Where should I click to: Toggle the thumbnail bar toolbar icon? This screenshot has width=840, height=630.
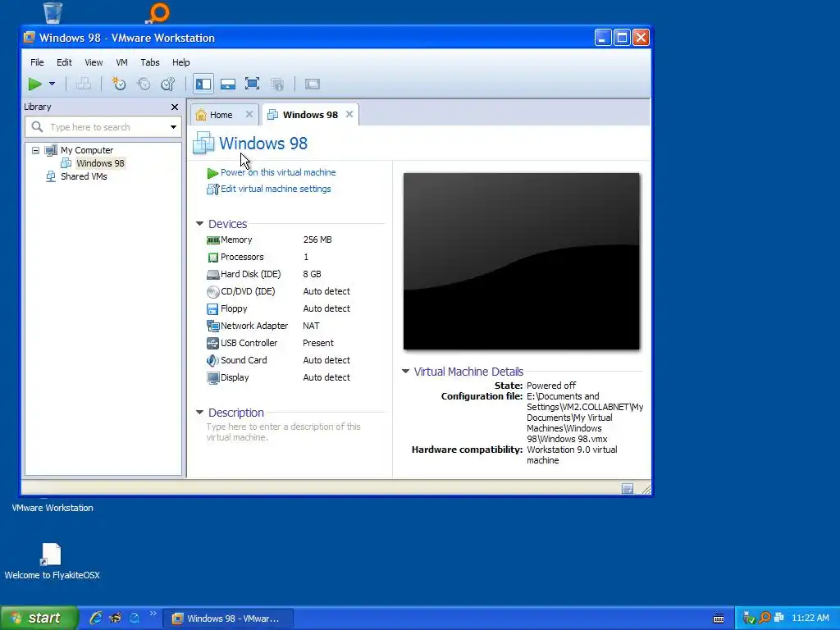[x=228, y=84]
